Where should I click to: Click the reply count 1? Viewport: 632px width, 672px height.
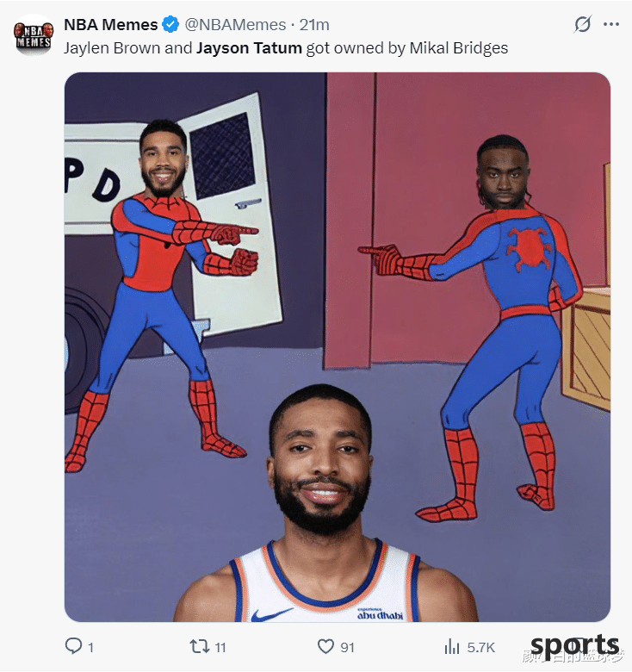tap(90, 647)
